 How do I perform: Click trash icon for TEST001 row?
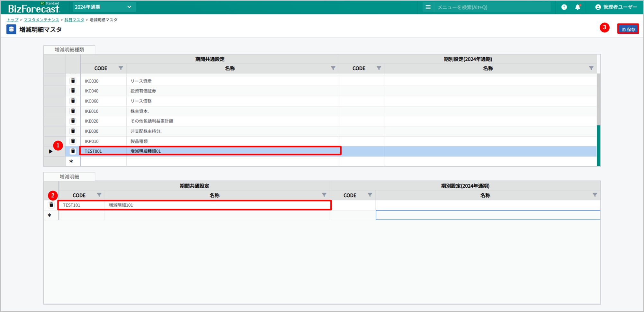pyautogui.click(x=73, y=151)
